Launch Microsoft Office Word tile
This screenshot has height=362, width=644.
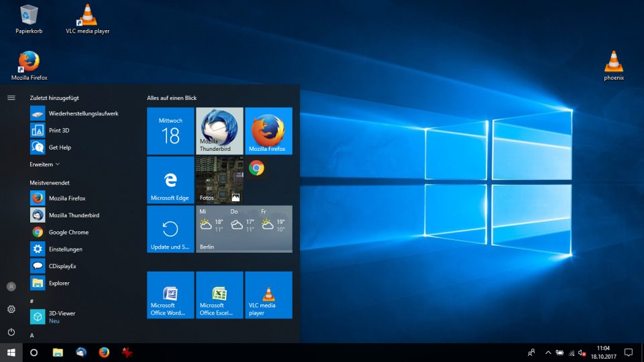click(170, 295)
